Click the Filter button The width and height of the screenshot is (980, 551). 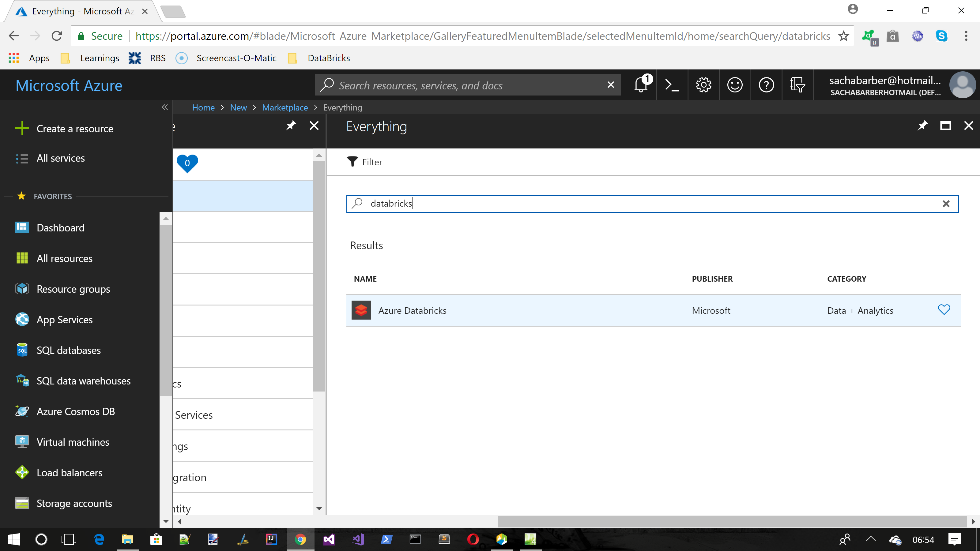click(x=364, y=162)
